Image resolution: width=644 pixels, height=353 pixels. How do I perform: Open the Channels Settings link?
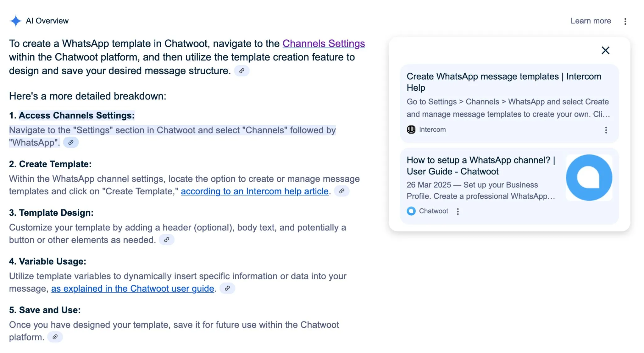(324, 43)
